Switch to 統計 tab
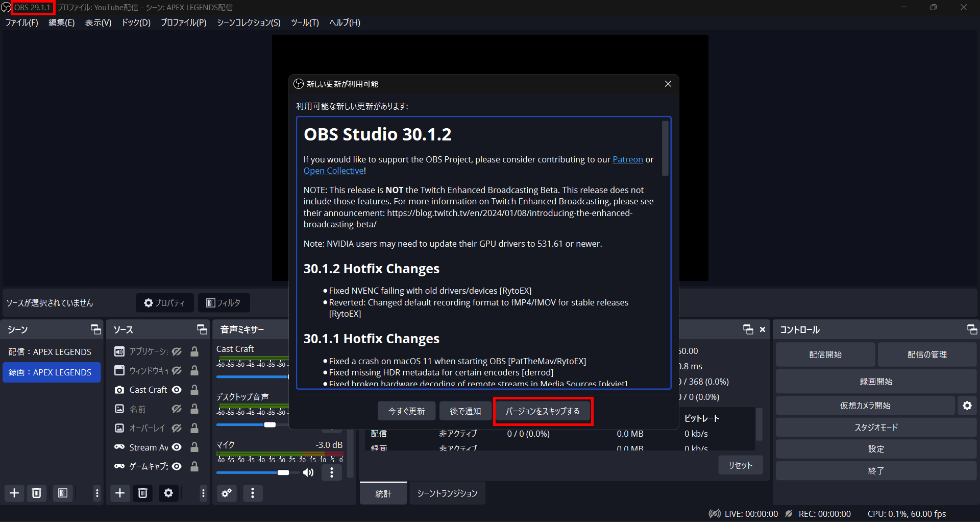This screenshot has height=522, width=980. coord(383,493)
